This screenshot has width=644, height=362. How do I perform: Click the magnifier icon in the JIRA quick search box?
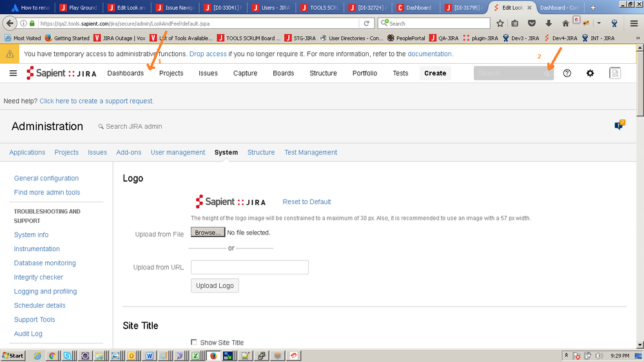547,74
